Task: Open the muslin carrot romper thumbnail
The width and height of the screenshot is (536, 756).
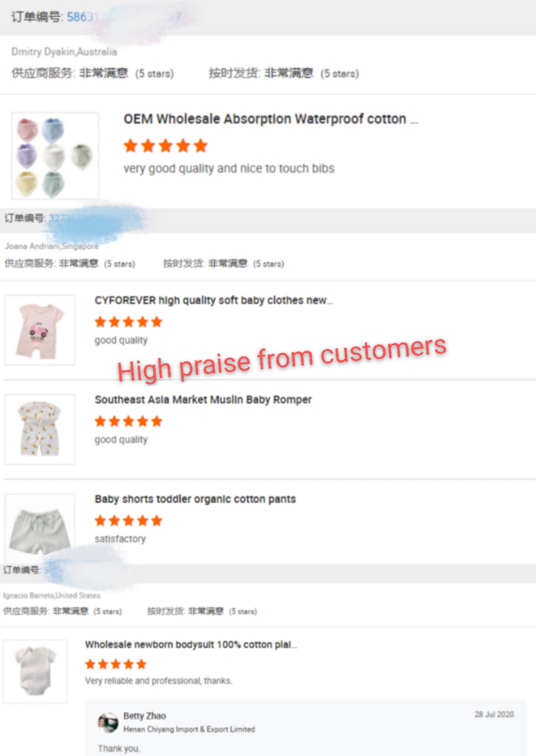Action: tap(40, 429)
